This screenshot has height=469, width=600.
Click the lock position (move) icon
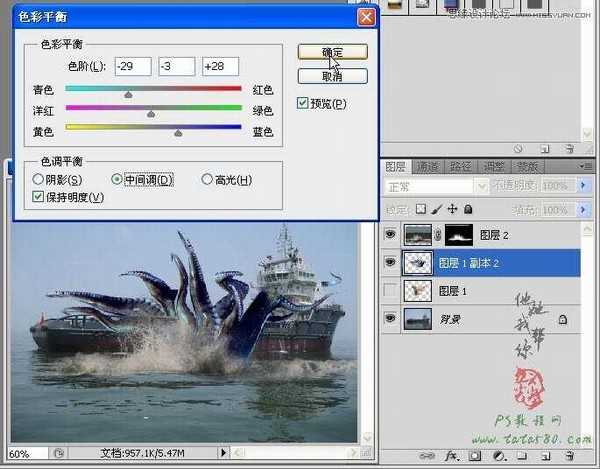(x=453, y=209)
